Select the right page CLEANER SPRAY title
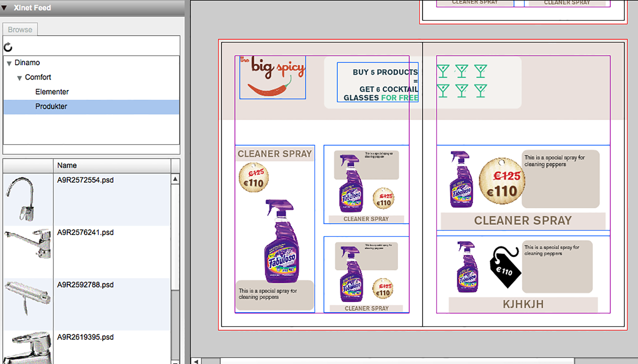Viewport: 638px width, 364px height. (523, 221)
